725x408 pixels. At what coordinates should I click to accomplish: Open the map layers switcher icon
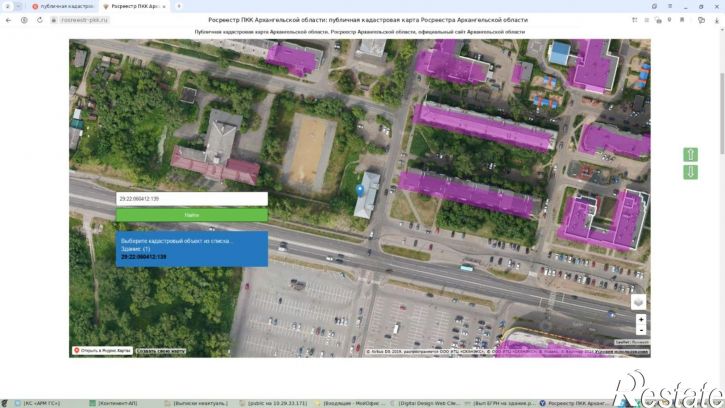coord(638,302)
